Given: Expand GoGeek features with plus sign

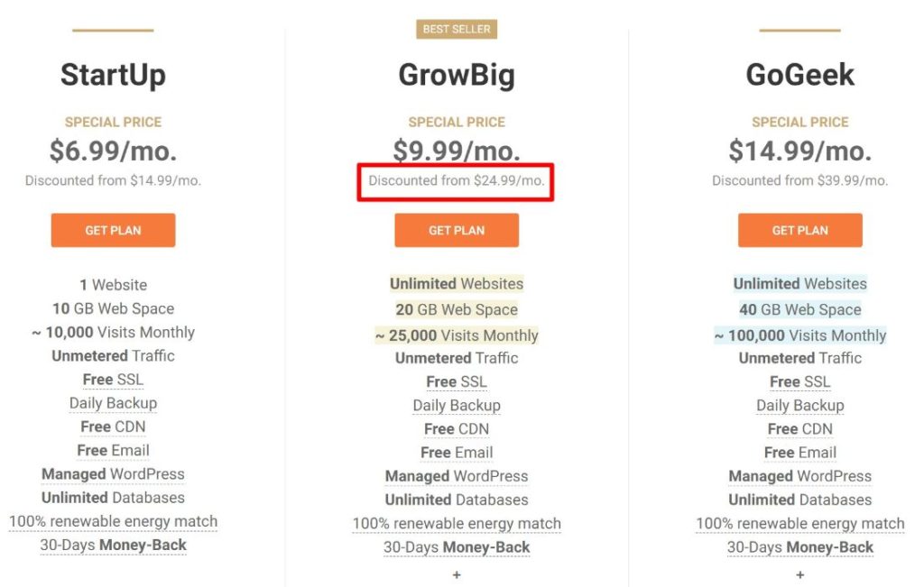Looking at the screenshot, I should tap(800, 574).
